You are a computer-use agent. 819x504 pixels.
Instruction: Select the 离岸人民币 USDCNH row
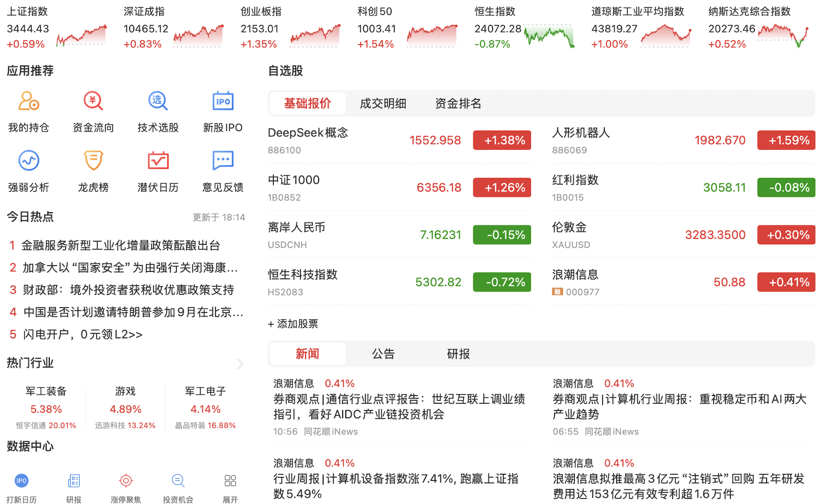click(399, 235)
